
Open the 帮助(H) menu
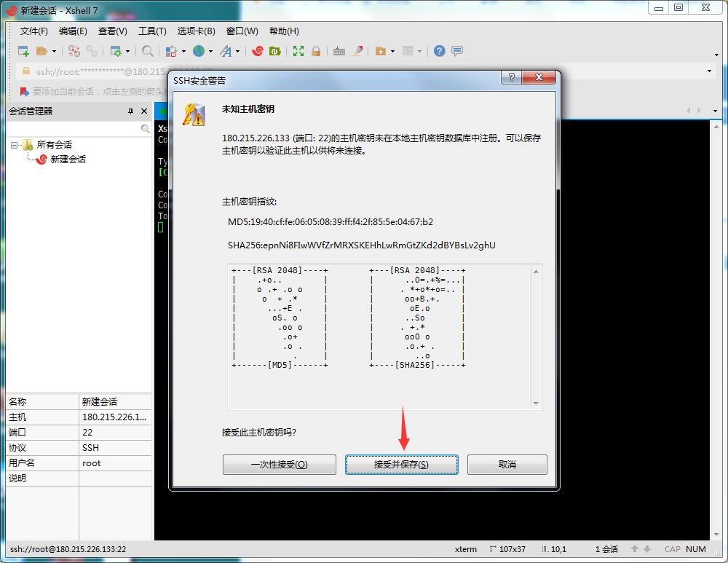284,31
